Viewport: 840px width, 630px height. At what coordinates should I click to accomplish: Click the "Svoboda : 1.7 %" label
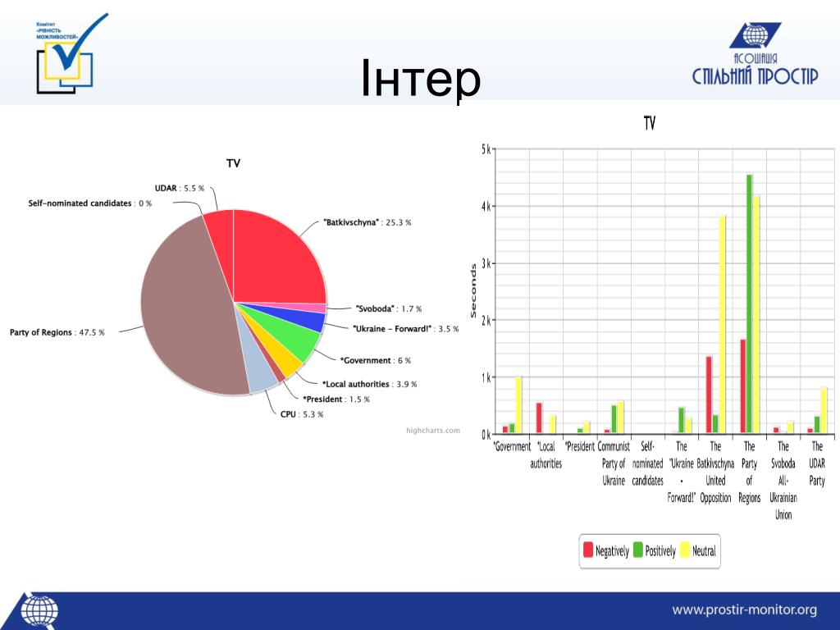coord(388,308)
